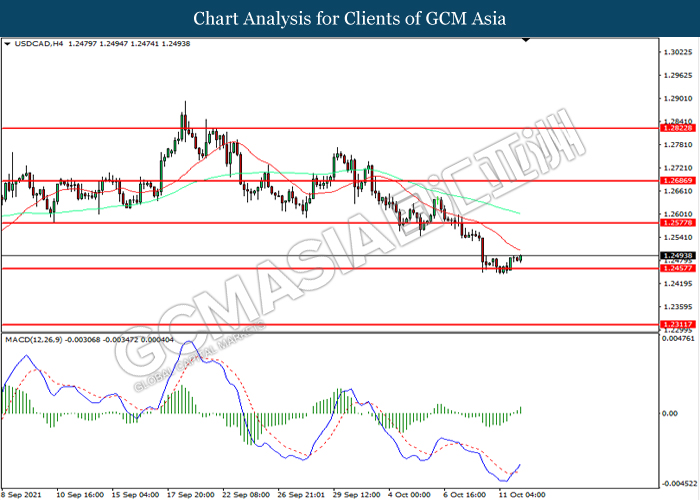Click the 8 Sep 2021 date label
The image size is (700, 500).
[x=22, y=495]
